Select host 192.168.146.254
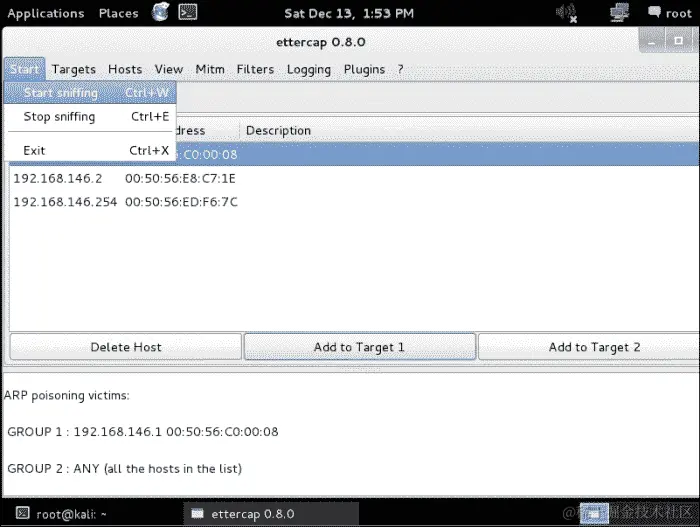 coord(65,202)
